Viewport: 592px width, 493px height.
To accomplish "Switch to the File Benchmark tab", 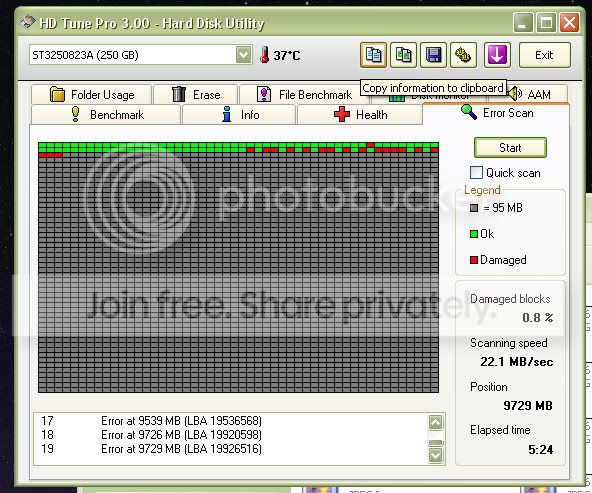I will coord(304,94).
